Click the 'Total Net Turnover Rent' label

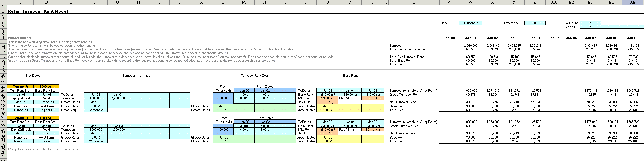pos(407,57)
